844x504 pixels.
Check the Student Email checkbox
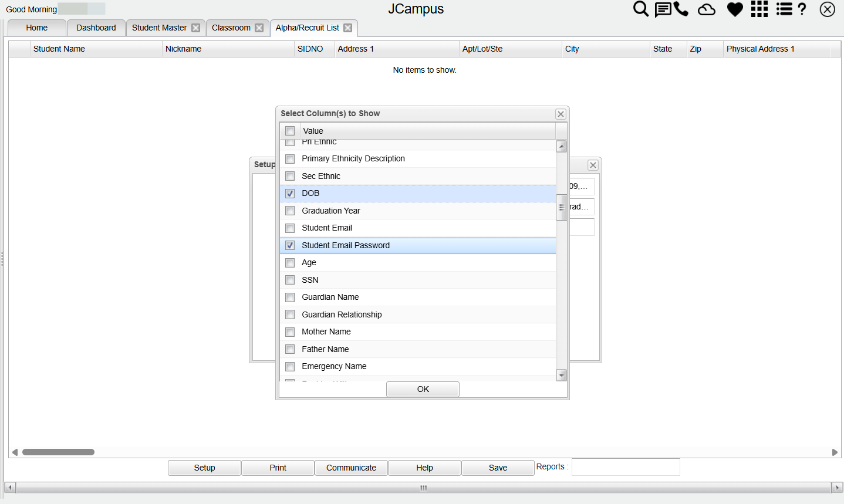[x=290, y=228]
